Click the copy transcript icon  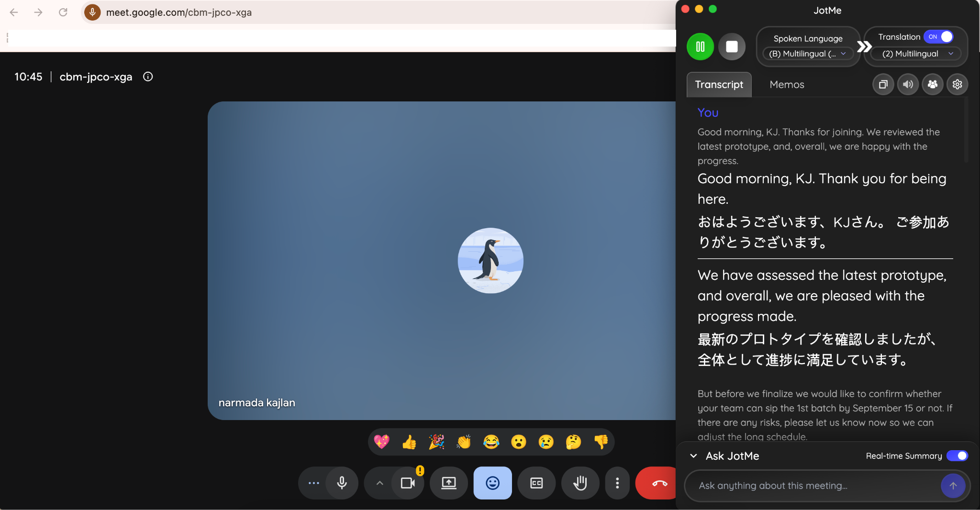tap(883, 85)
